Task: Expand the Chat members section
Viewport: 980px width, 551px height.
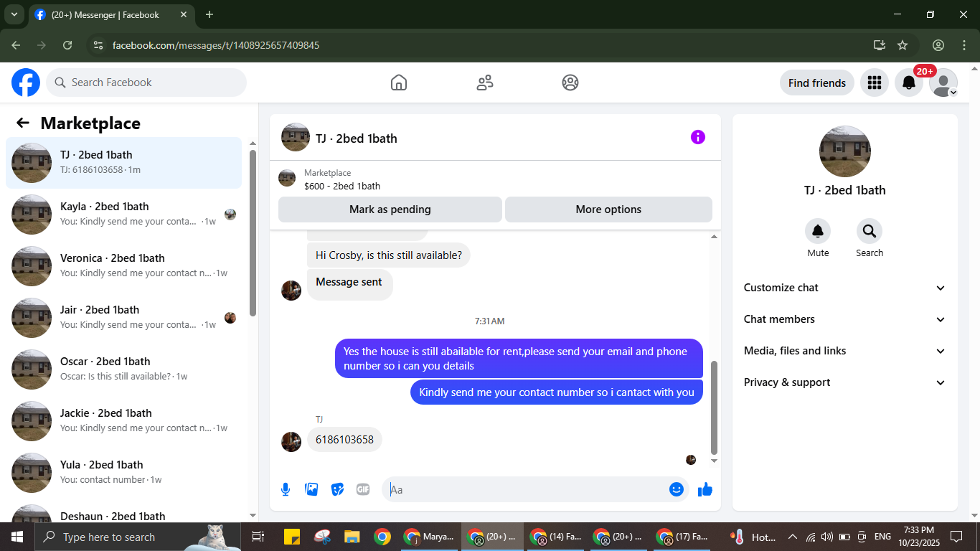Action: click(845, 319)
